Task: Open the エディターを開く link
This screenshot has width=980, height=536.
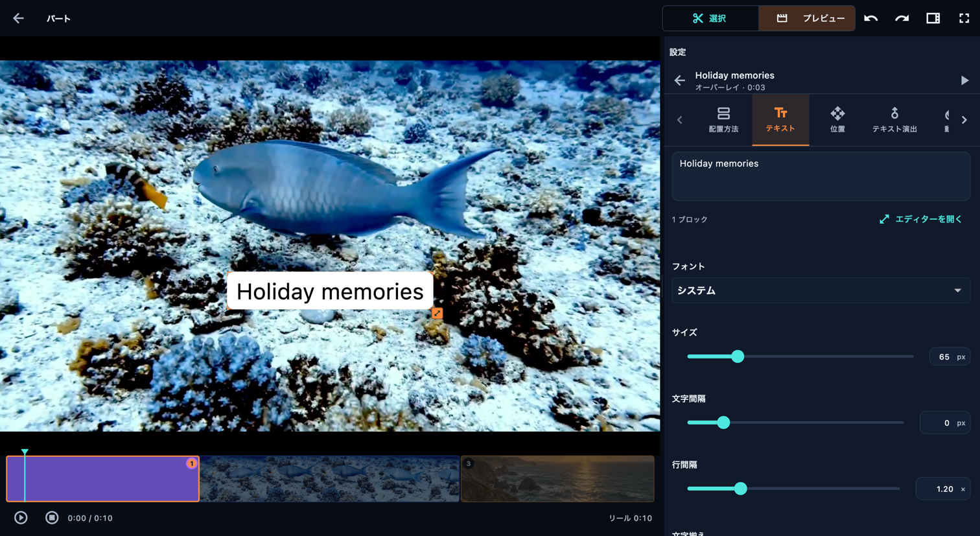Action: tap(920, 219)
